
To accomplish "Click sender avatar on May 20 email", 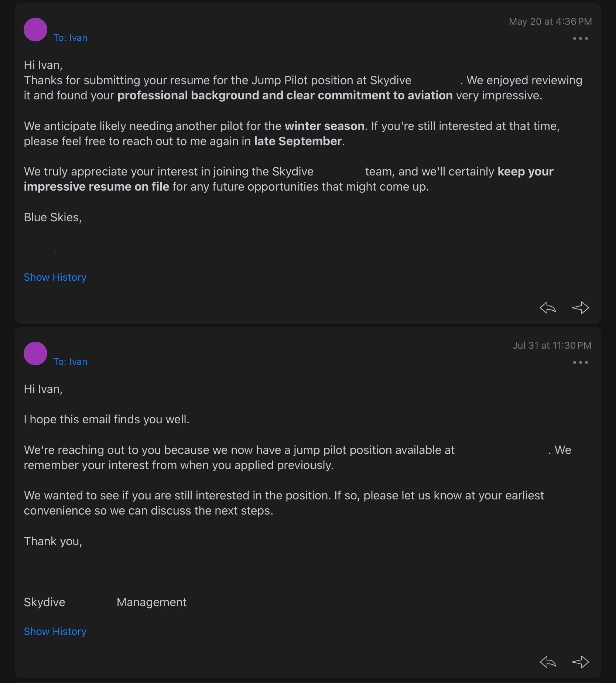I will point(35,30).
